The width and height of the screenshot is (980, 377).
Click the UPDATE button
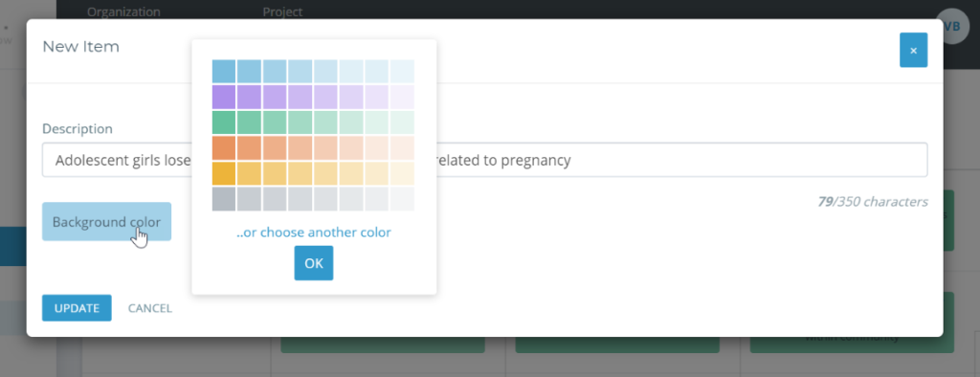click(x=77, y=308)
